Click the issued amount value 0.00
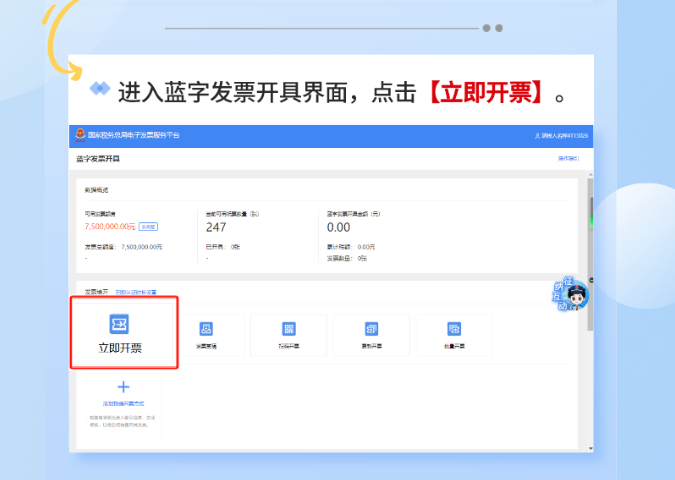The width and height of the screenshot is (675, 480). point(338,227)
